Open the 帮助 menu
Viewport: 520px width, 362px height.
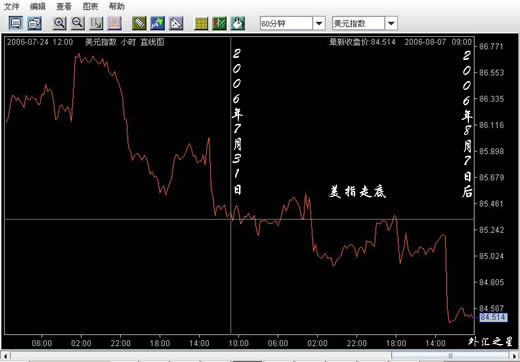click(x=117, y=6)
